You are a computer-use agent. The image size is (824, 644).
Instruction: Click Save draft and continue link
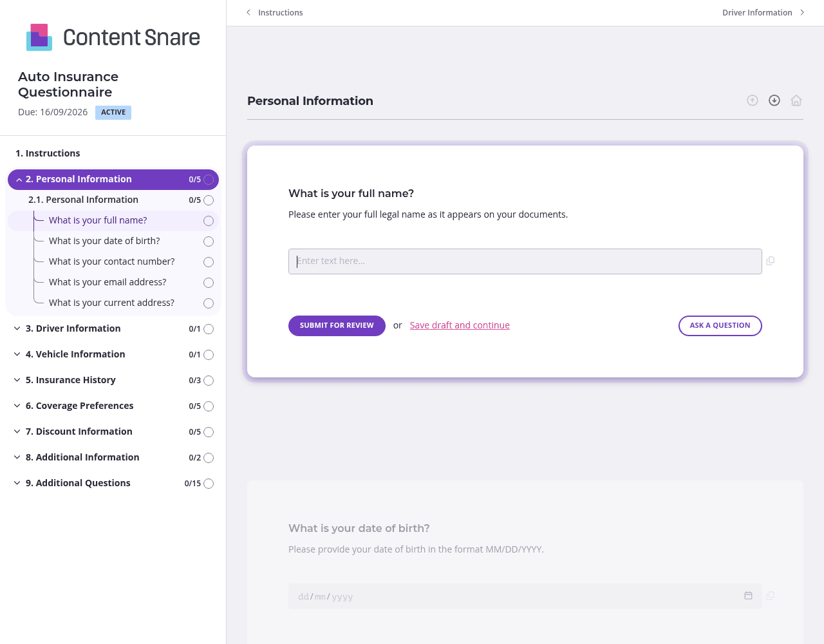[460, 325]
